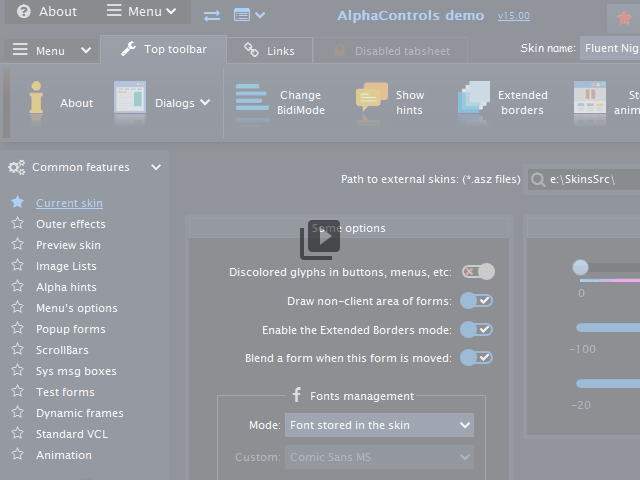Screen dimensions: 640x480
Task: Select Popup forms in sidebar
Action: (71, 329)
